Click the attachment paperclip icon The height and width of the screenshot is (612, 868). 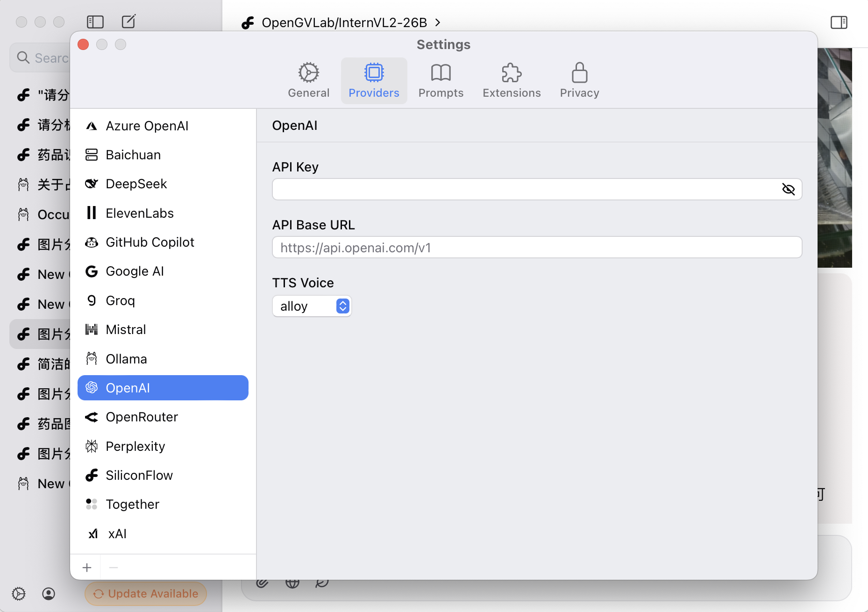(x=262, y=583)
